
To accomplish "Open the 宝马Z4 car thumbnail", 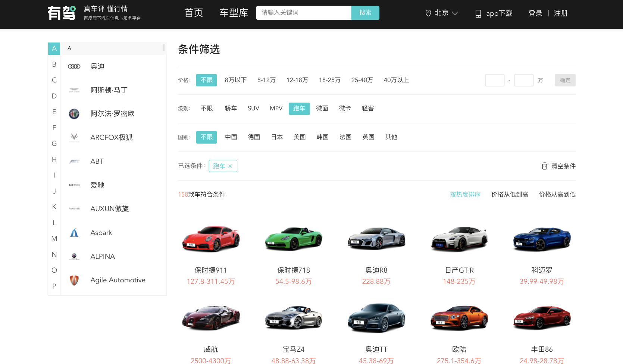I will coord(294,318).
